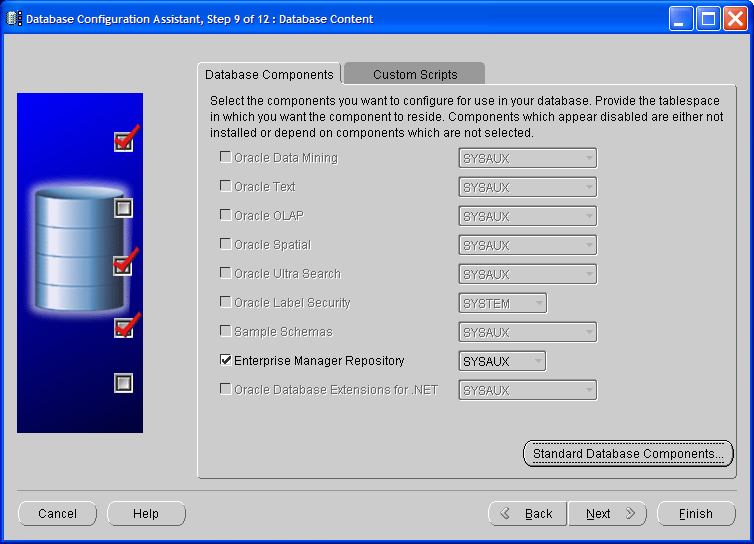The height and width of the screenshot is (544, 754).
Task: Click the Enterprise Manager Repository label
Action: [x=319, y=361]
